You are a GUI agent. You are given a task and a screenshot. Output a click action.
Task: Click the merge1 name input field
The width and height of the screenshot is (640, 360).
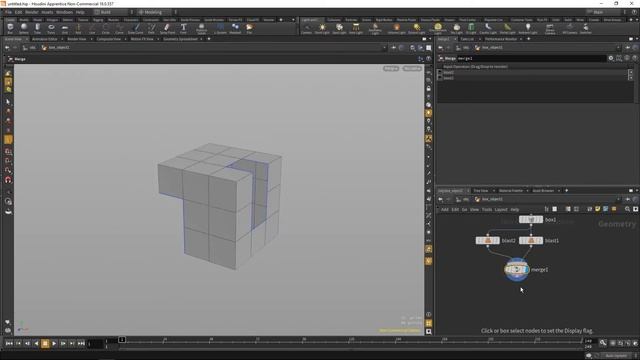coord(531,58)
